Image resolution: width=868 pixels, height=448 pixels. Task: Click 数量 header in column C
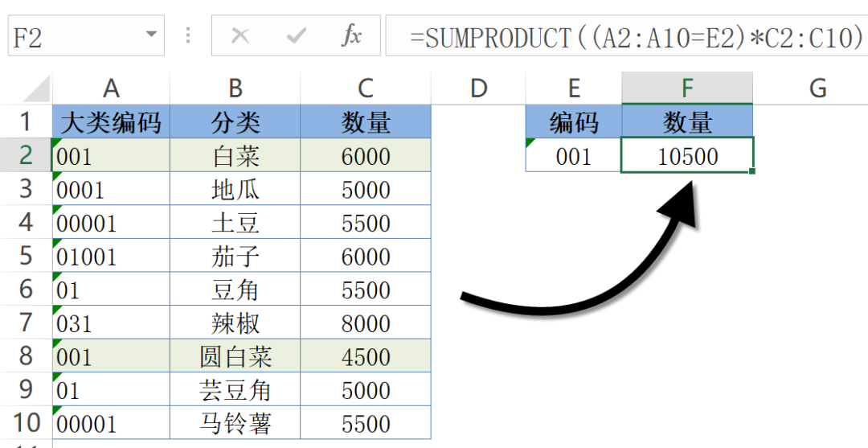click(x=366, y=121)
